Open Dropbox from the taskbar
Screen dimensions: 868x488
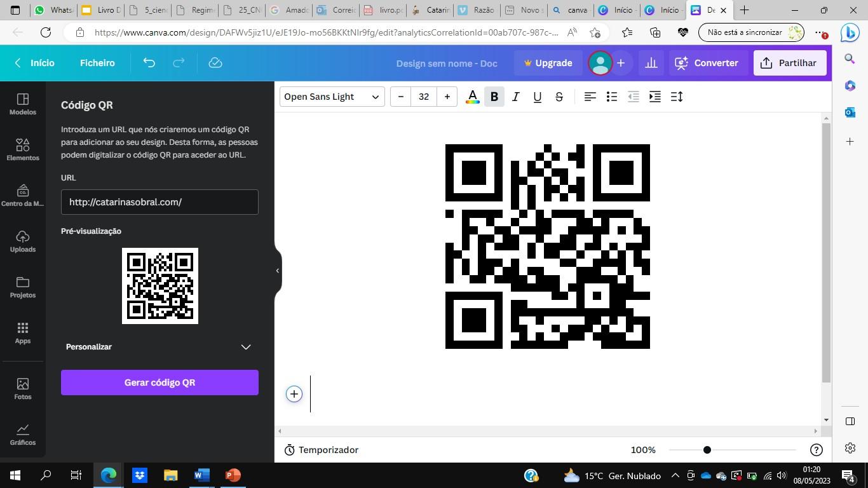[x=140, y=475]
